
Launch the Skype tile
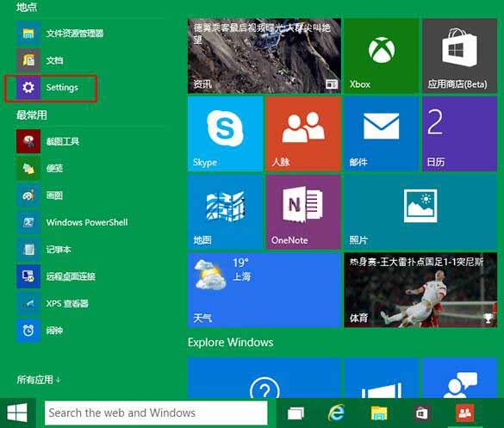point(226,133)
